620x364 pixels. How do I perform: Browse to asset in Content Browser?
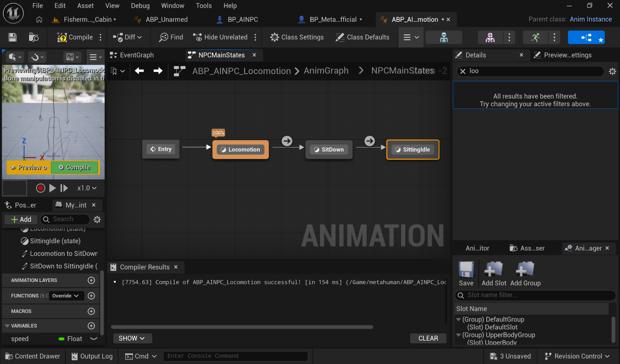[34, 37]
